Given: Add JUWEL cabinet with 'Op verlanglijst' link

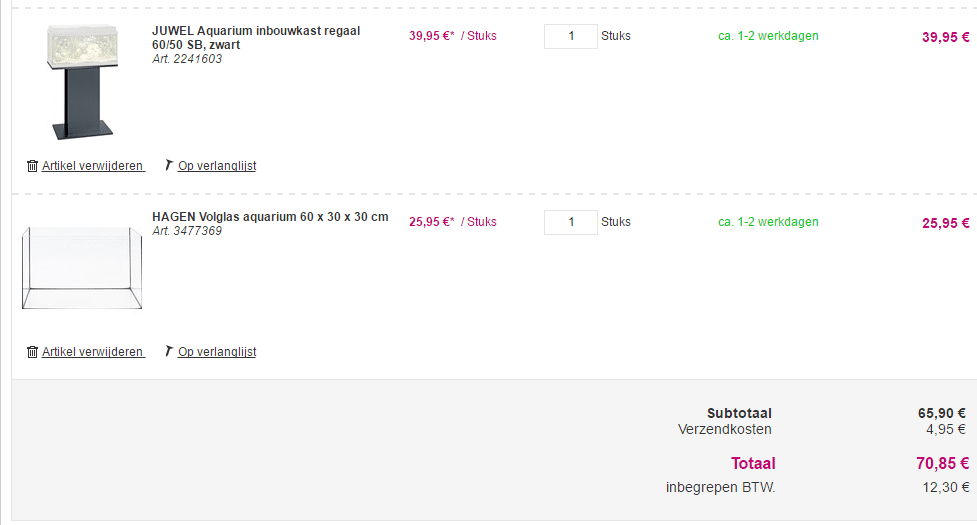Looking at the screenshot, I should point(216,166).
